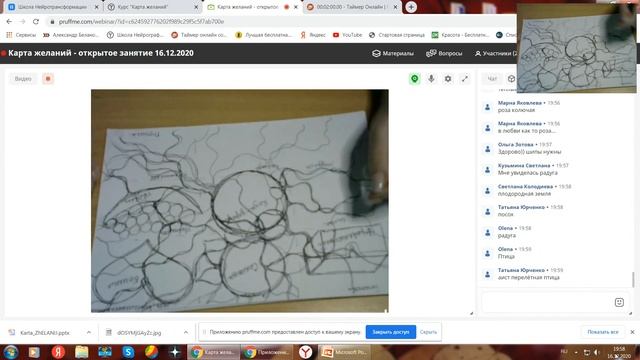Open the Материалы panel
640x360 pixels.
pos(393,53)
